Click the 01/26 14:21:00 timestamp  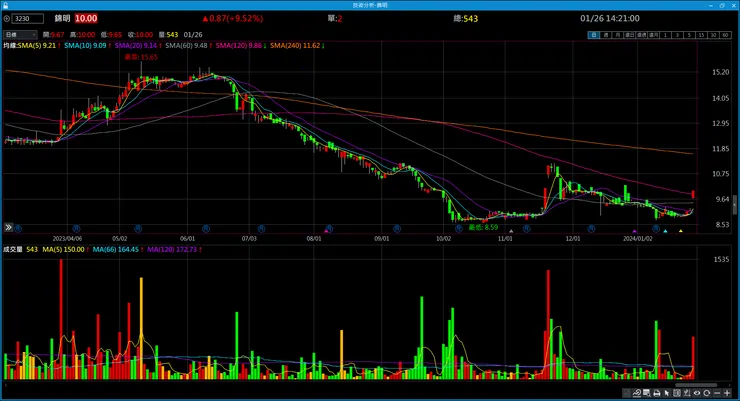coord(610,18)
